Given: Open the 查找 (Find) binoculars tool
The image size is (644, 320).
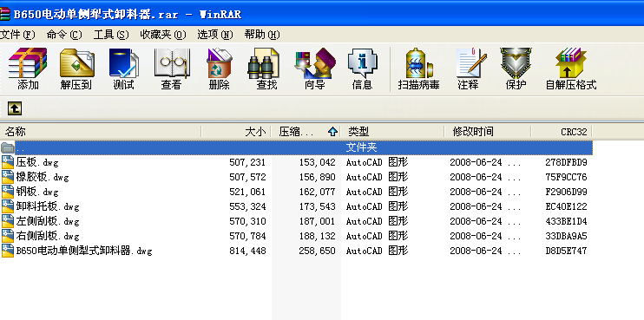Looking at the screenshot, I should point(263,62).
